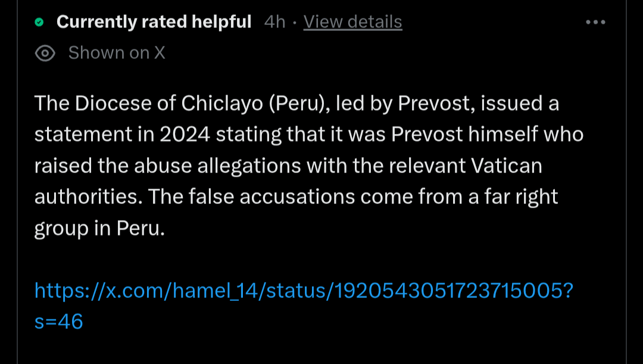Open the three-dot more options menu
Screen dimensions: 643x364
click(595, 22)
